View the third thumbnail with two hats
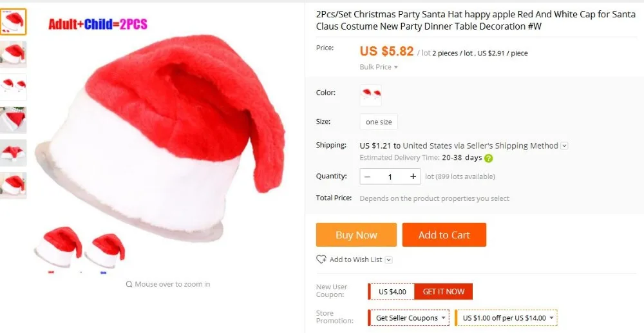This screenshot has width=644, height=333. [13, 87]
